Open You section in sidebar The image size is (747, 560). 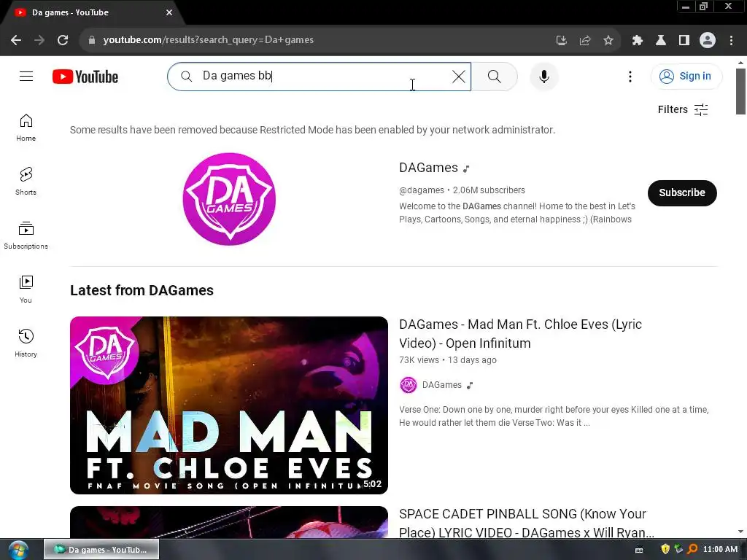26,289
